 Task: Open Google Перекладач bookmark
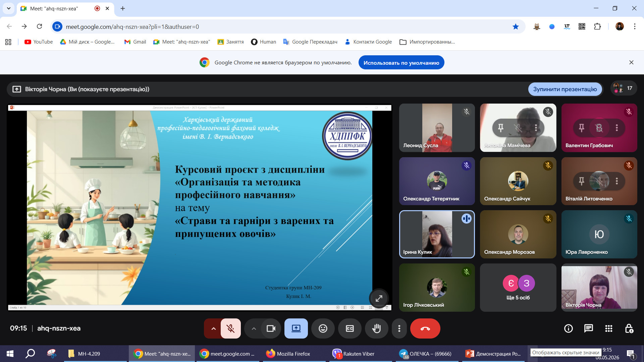click(x=310, y=42)
